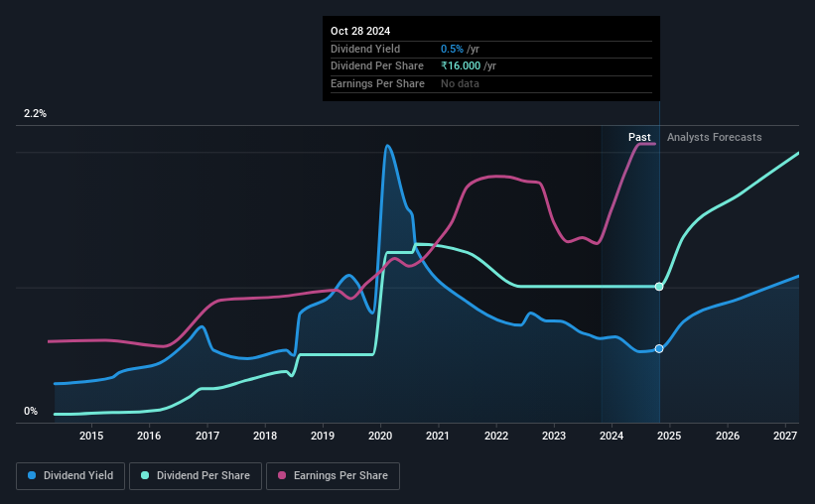This screenshot has width=815, height=504.
Task: Click the 'Past' label on chart
Action: point(639,137)
